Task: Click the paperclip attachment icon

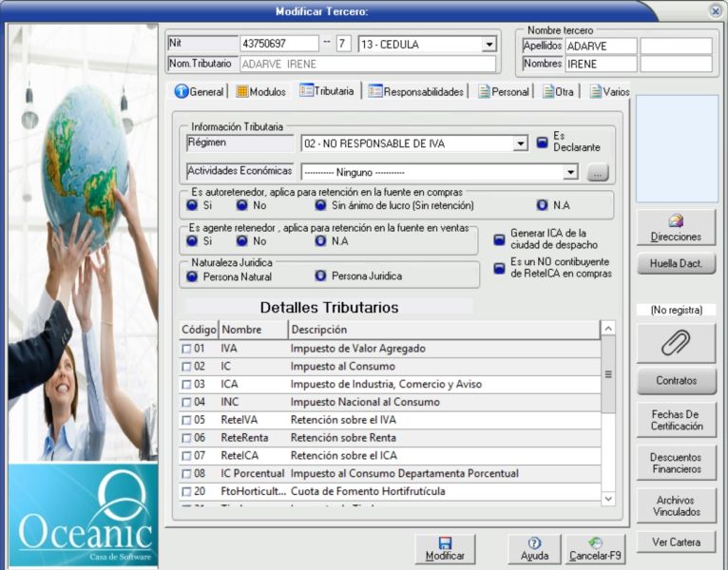Action: 676,343
